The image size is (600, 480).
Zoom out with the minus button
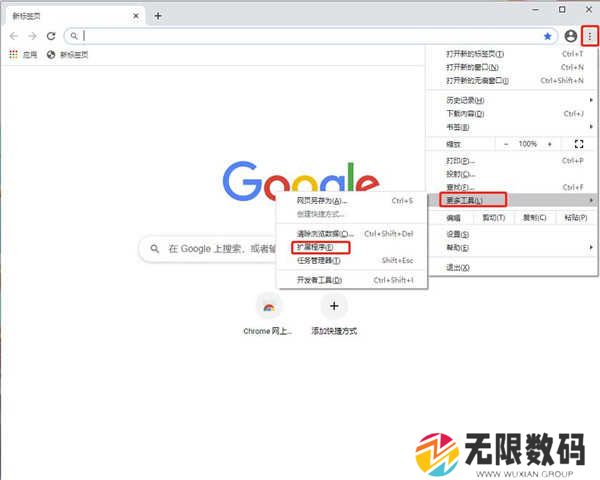(x=506, y=144)
